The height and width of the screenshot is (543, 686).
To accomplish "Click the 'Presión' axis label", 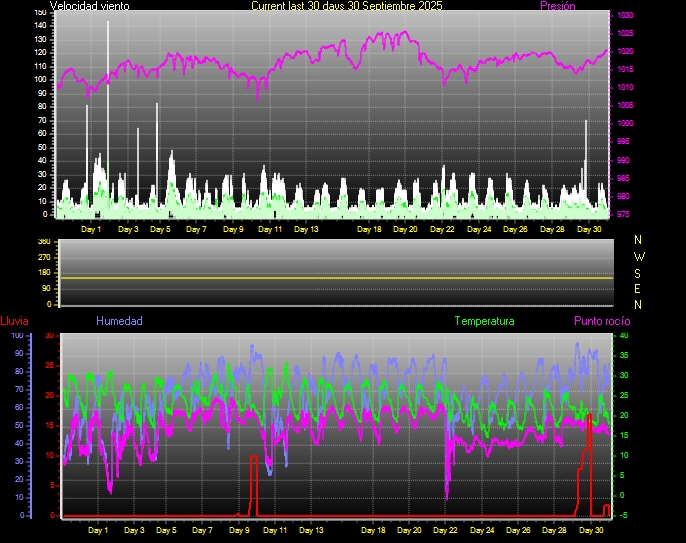I will [557, 6].
